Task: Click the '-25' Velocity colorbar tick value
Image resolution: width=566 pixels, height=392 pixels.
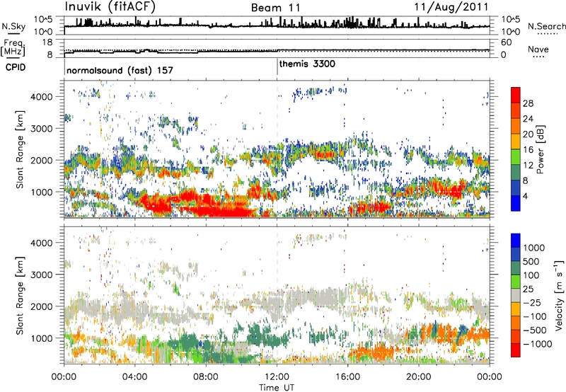Action: 531,302
